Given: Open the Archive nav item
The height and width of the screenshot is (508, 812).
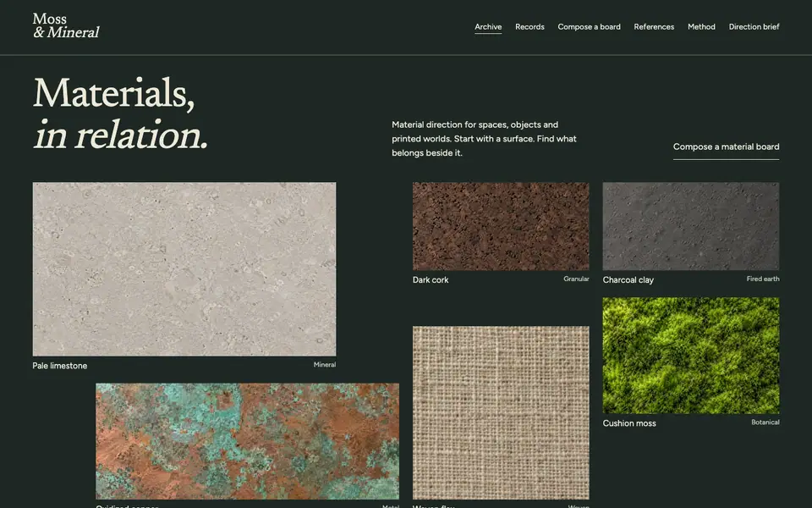Looking at the screenshot, I should 488,27.
